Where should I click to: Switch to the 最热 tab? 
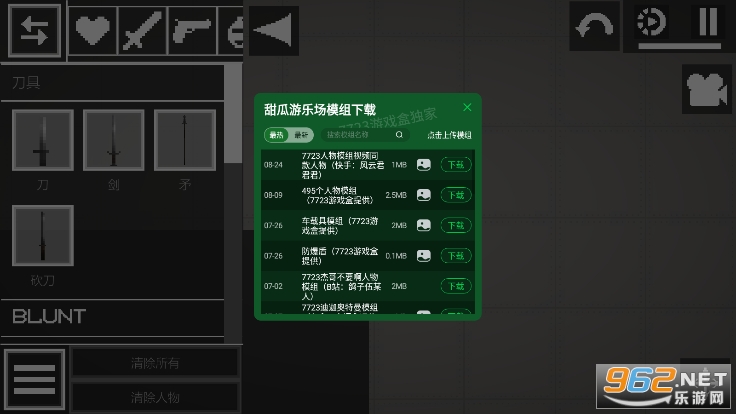click(x=276, y=135)
